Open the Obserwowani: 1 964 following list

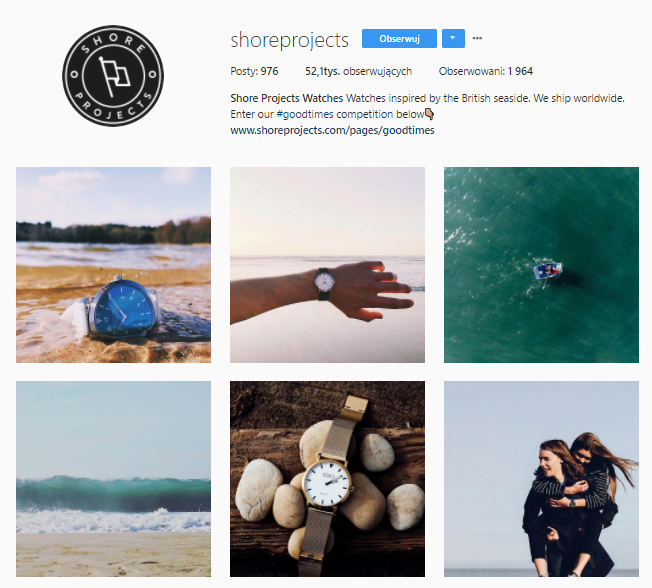pyautogui.click(x=486, y=72)
